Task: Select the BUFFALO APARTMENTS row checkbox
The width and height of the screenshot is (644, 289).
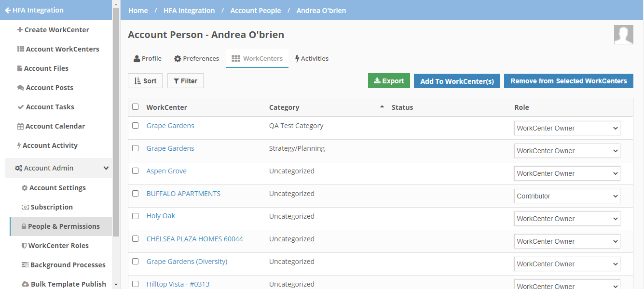Action: tap(135, 194)
